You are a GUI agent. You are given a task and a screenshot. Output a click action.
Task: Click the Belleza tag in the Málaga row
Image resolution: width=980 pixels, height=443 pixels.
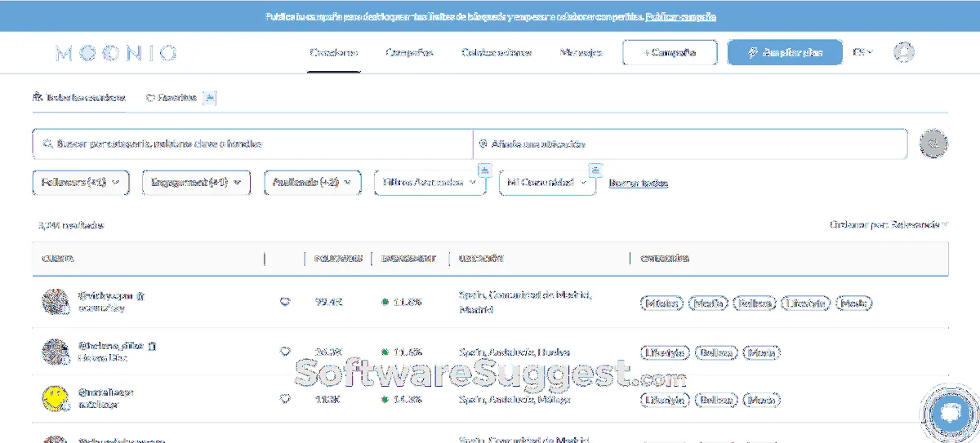(716, 401)
